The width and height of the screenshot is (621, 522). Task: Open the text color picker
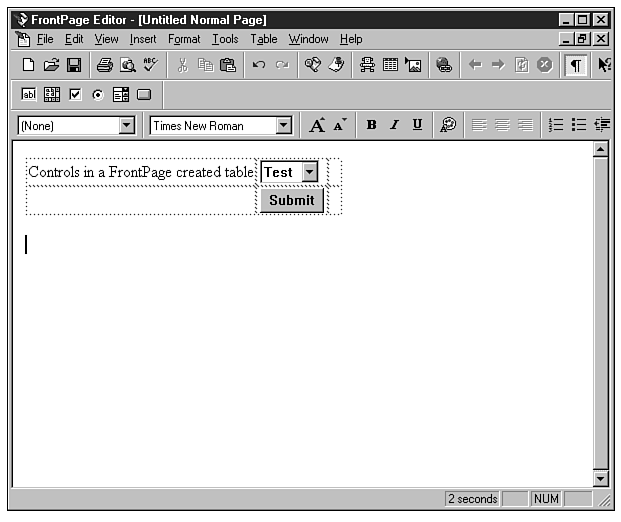448,125
